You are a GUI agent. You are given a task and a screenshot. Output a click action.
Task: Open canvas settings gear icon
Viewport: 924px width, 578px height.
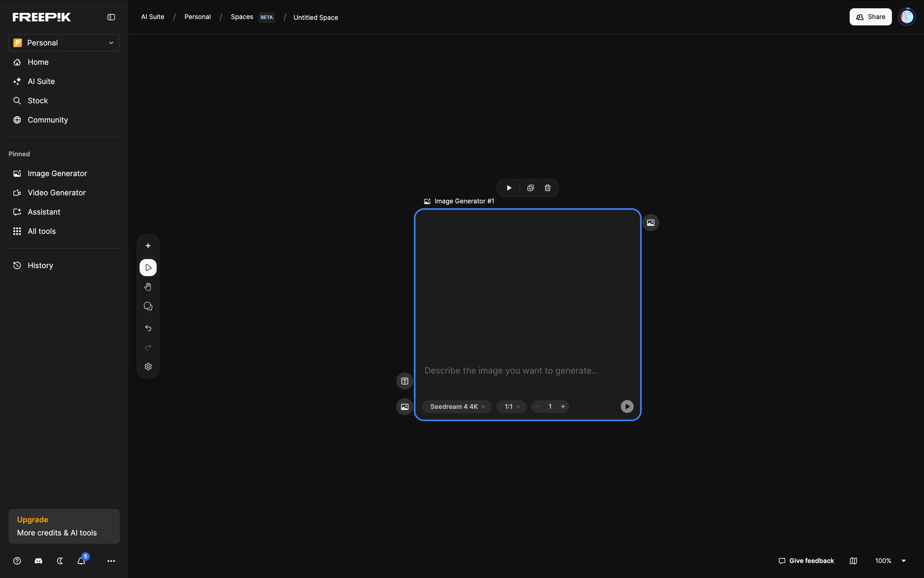[148, 367]
